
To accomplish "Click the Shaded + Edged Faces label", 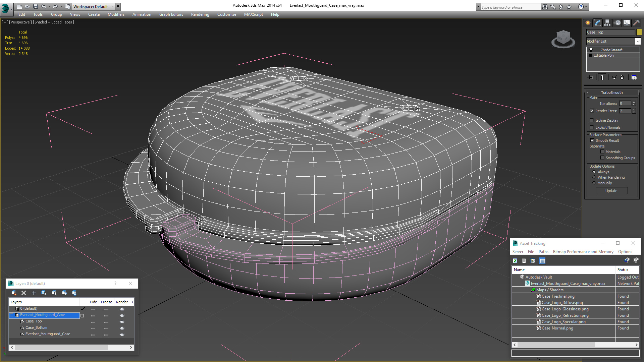I will coord(54,22).
